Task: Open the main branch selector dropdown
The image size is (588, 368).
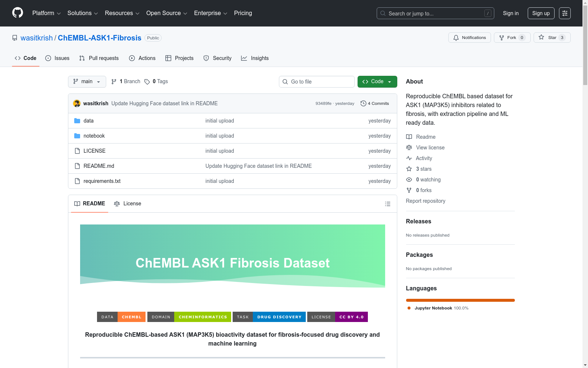Action: click(x=87, y=82)
